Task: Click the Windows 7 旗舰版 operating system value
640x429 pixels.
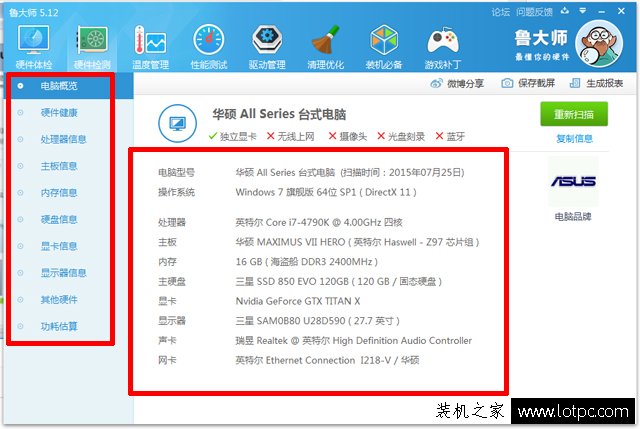Action: [x=326, y=192]
